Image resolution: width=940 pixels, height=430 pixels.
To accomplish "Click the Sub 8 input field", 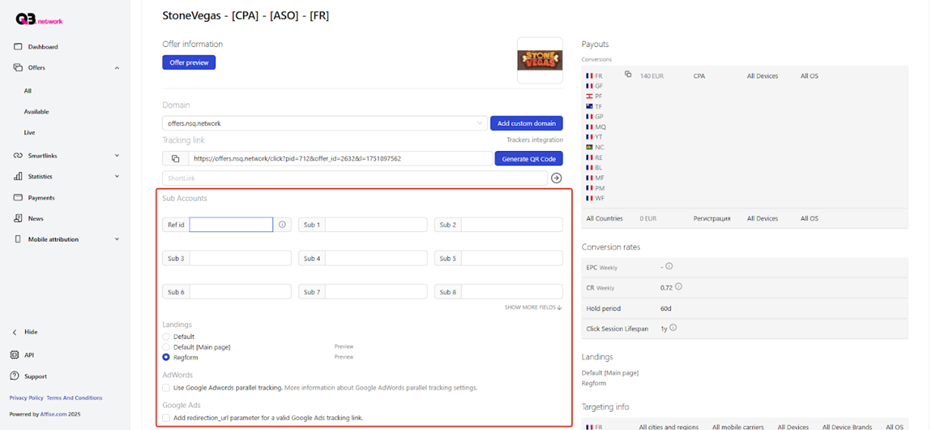I will [x=512, y=292].
